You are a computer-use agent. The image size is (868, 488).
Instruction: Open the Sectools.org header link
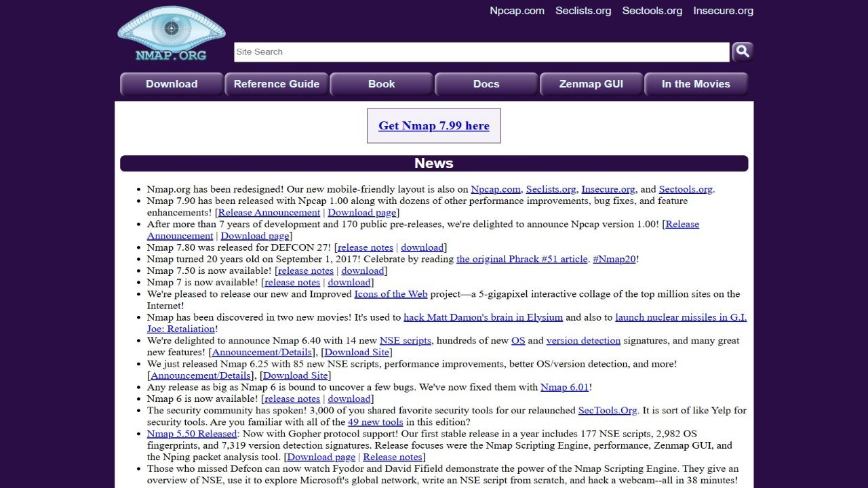[652, 11]
